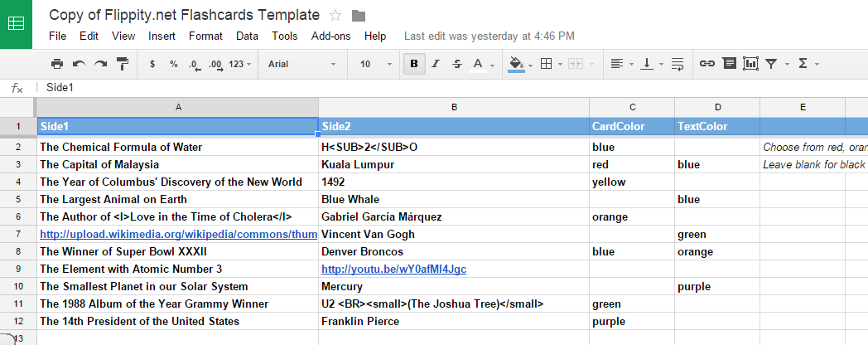Select column B header

(x=454, y=108)
